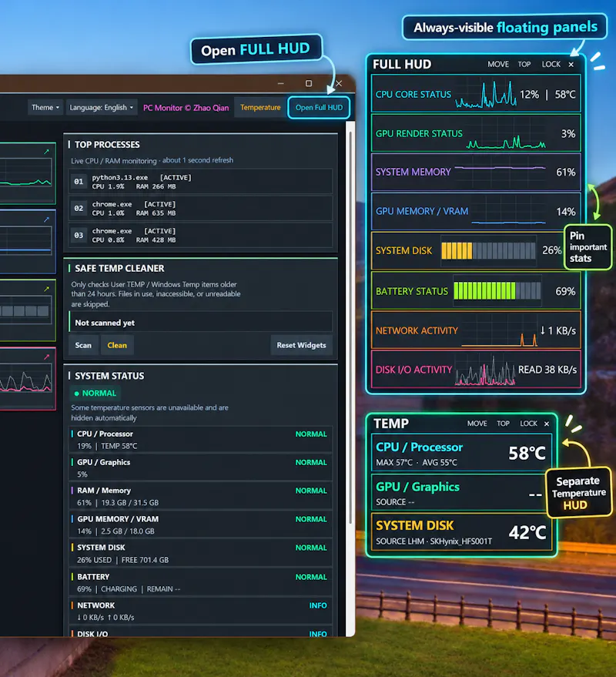Viewport: 616px width, 677px height.
Task: Minimize the PC Monitor window
Action: (280, 83)
